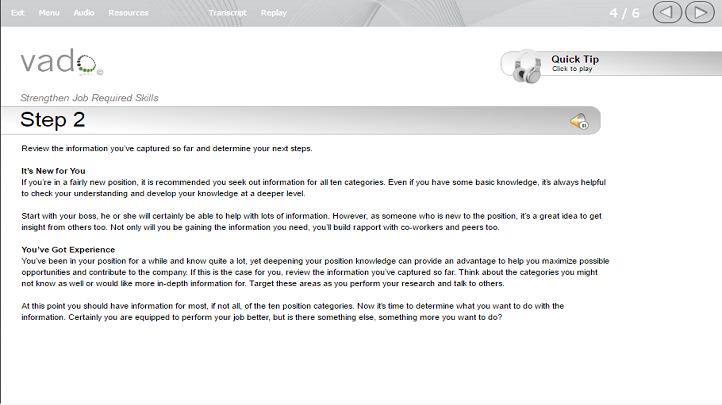Click the You've Got Experience heading
Image resolution: width=722 pixels, height=405 pixels.
point(68,249)
